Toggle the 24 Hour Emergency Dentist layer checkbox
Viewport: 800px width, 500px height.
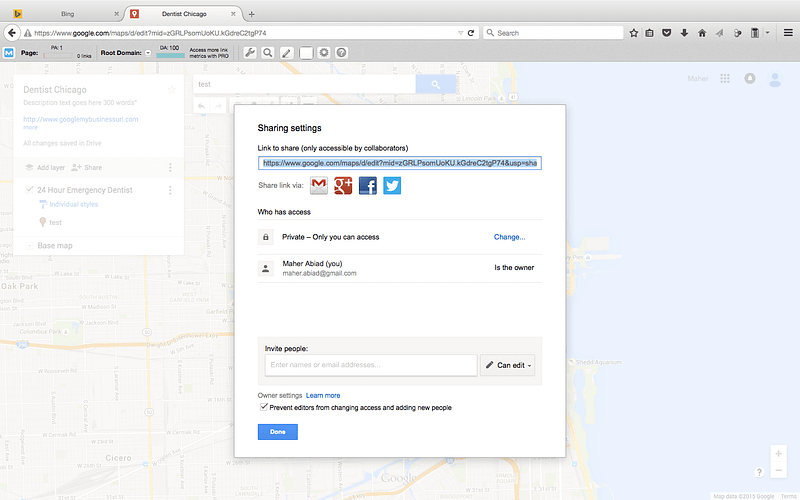point(30,189)
